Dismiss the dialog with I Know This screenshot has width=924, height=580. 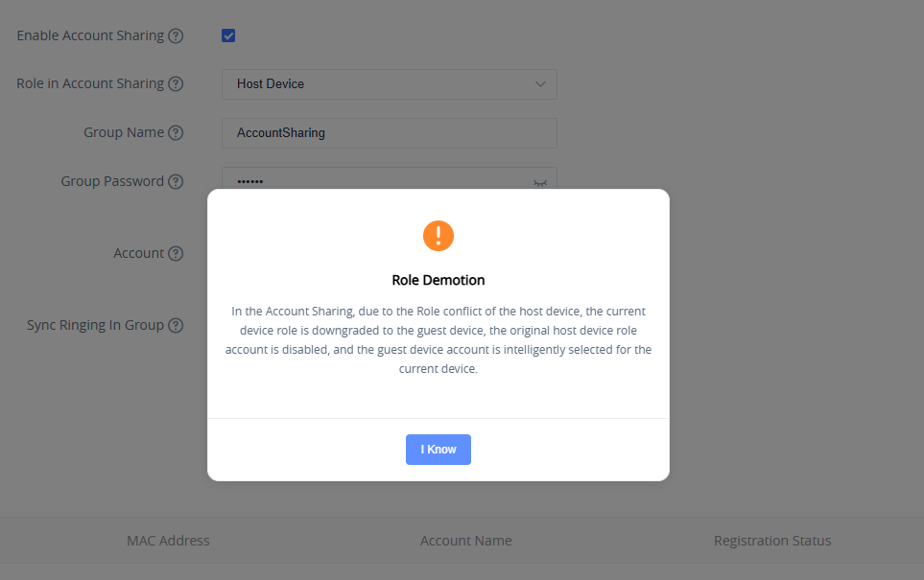[438, 450]
